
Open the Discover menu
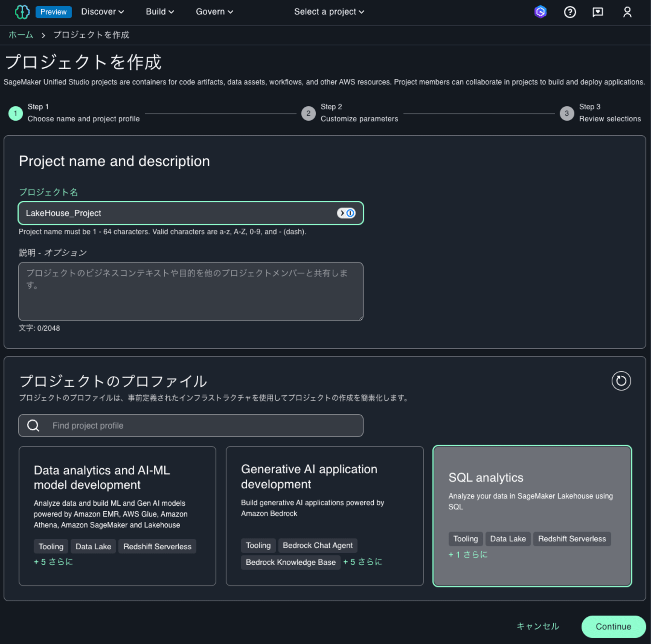(103, 12)
